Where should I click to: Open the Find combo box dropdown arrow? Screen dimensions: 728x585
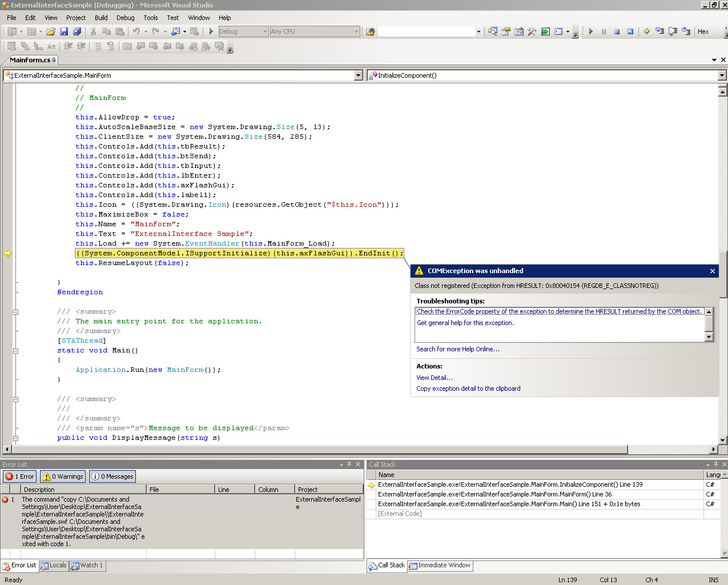point(478,32)
